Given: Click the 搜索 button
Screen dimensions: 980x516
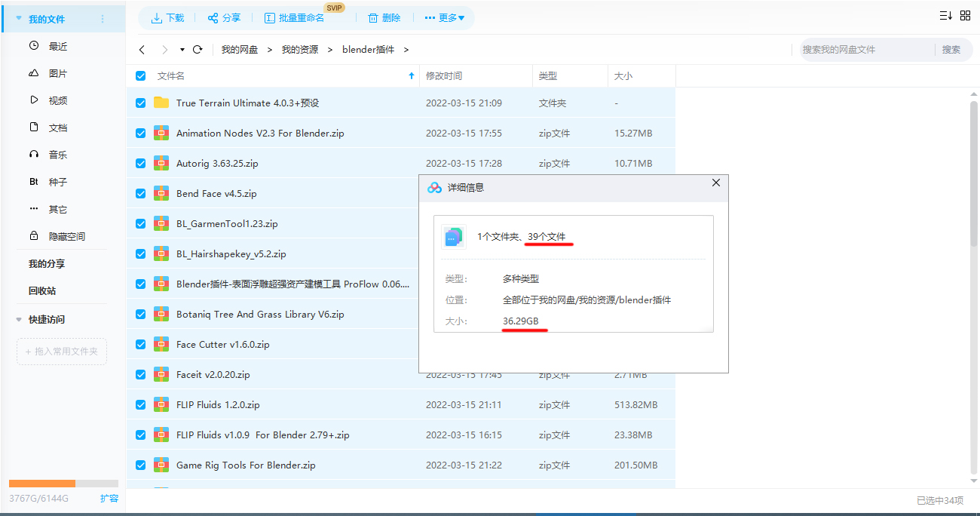Looking at the screenshot, I should click(x=951, y=50).
